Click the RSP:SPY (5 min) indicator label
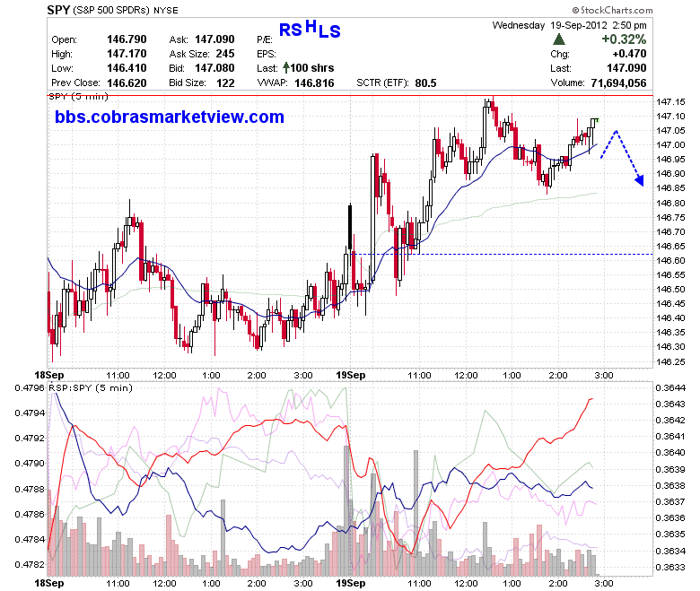This screenshot has height=591, width=700. [91, 387]
